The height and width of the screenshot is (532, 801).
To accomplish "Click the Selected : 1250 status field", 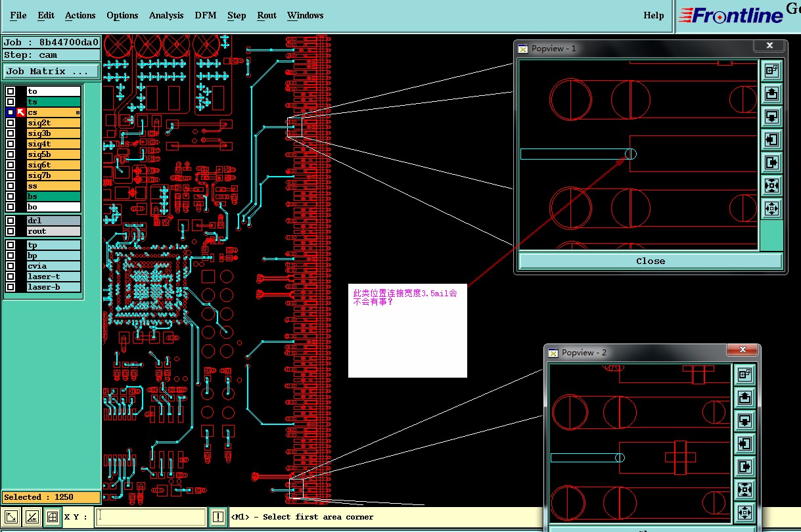I will click(x=51, y=497).
